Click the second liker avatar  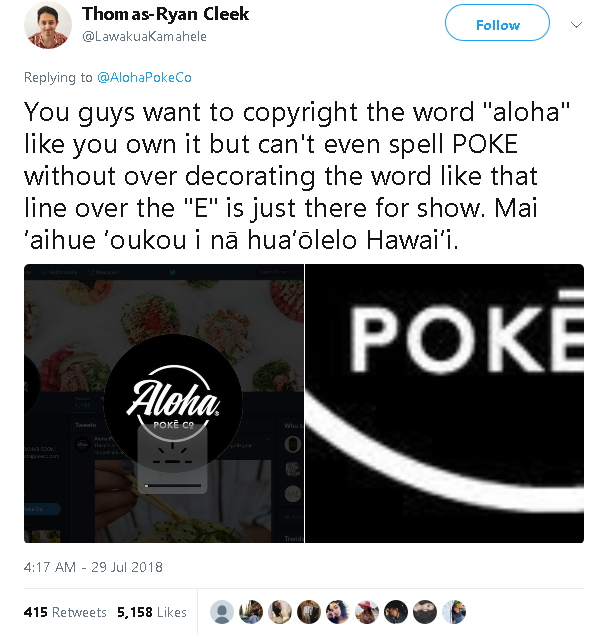pyautogui.click(x=252, y=612)
